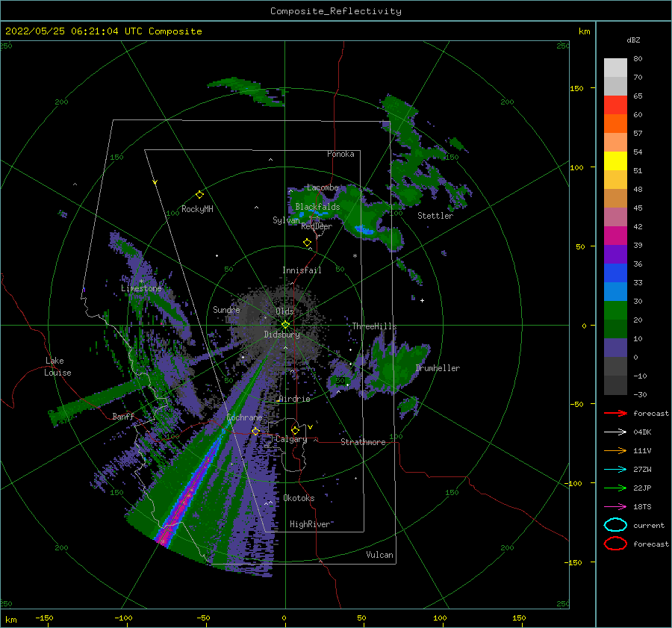Image resolution: width=672 pixels, height=628 pixels.
Task: Click the yellow diamond marker near RockyMH
Action: [199, 195]
